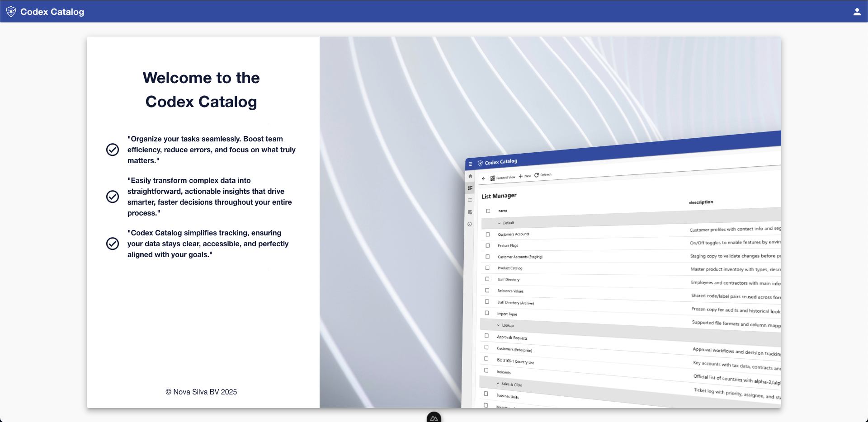Click the "Staff Directory (Archive)" row in the preview

tap(516, 303)
